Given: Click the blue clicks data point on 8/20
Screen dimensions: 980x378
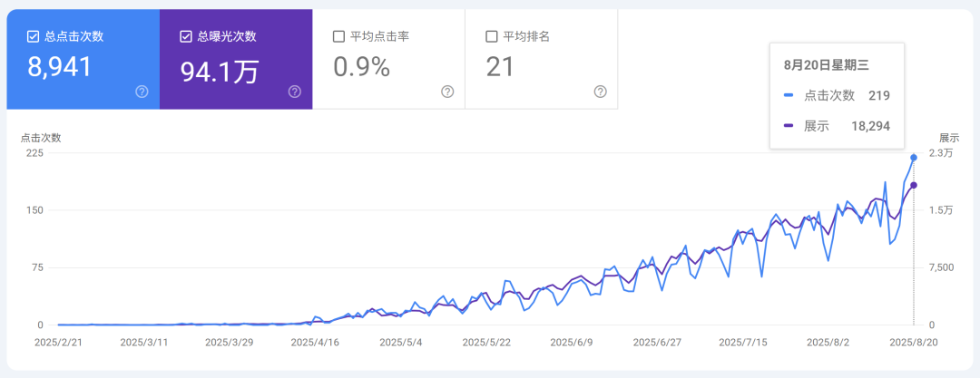Looking at the screenshot, I should point(914,158).
